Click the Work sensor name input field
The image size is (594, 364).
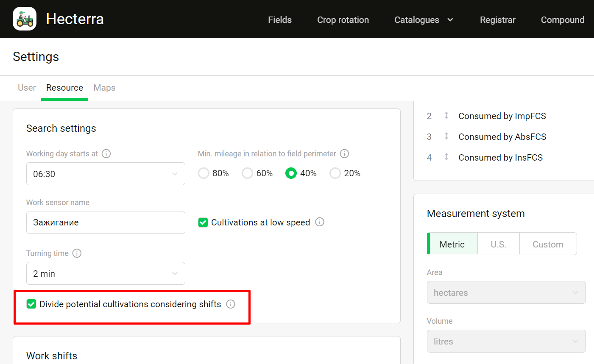pyautogui.click(x=106, y=222)
